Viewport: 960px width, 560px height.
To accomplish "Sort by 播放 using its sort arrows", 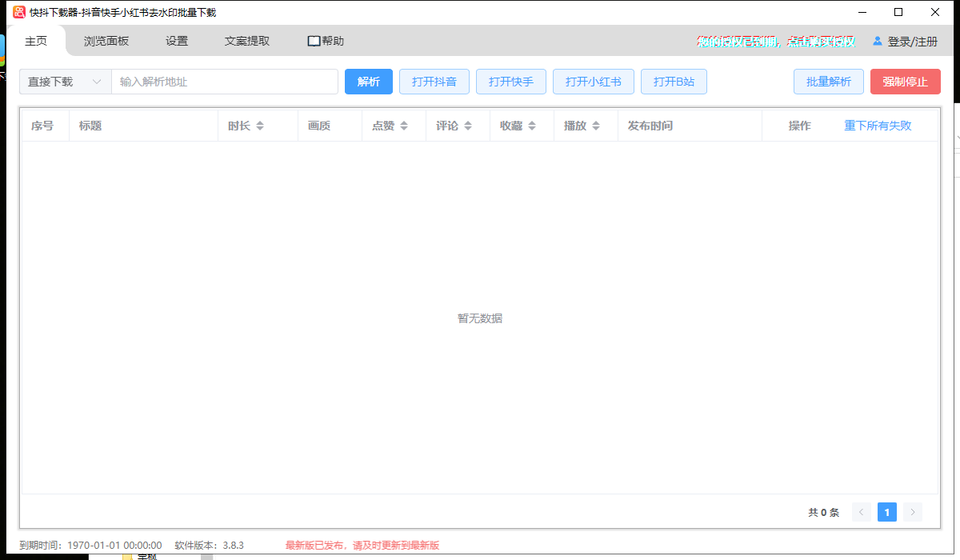I will 596,126.
